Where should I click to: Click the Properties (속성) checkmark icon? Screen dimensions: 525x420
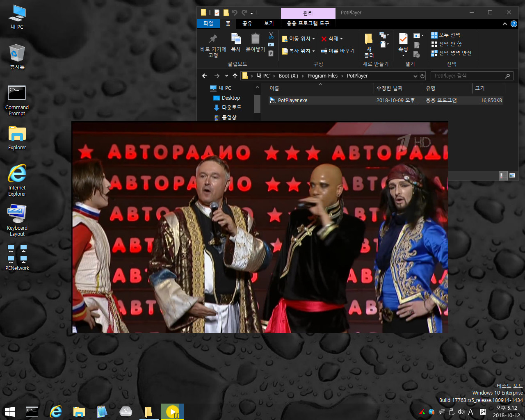click(403, 39)
